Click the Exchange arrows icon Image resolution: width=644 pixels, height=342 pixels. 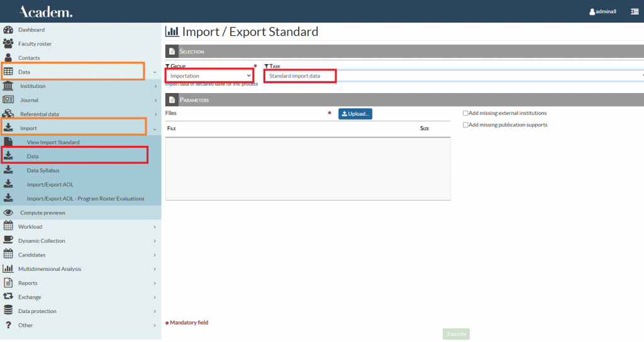[x=8, y=297]
